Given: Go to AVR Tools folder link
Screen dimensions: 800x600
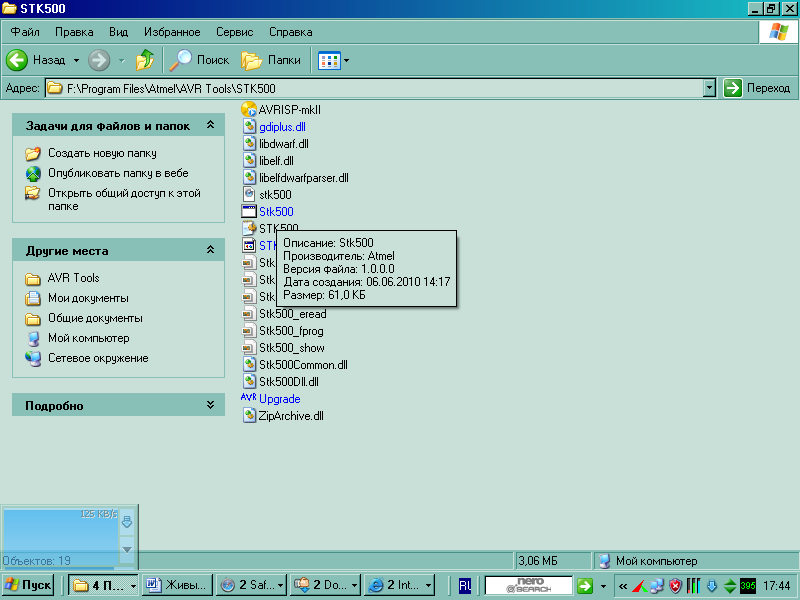Looking at the screenshot, I should click(73, 278).
